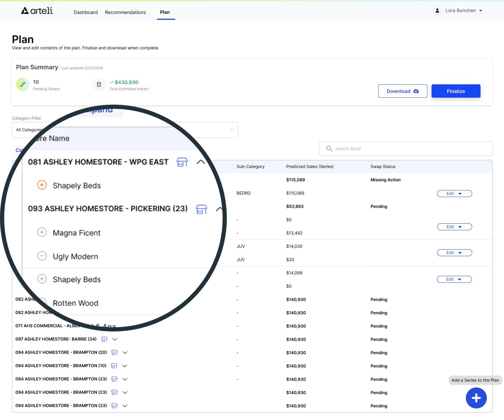504x420 pixels.
Task: Click minus icon beside Ugly Modern
Action: tap(42, 256)
